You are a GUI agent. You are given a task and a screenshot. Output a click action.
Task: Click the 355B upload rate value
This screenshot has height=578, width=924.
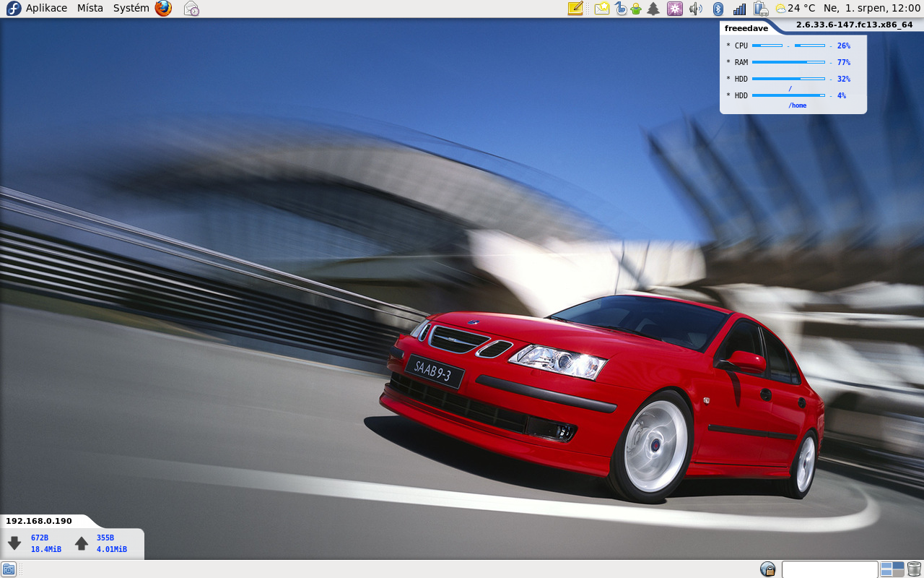tap(105, 538)
